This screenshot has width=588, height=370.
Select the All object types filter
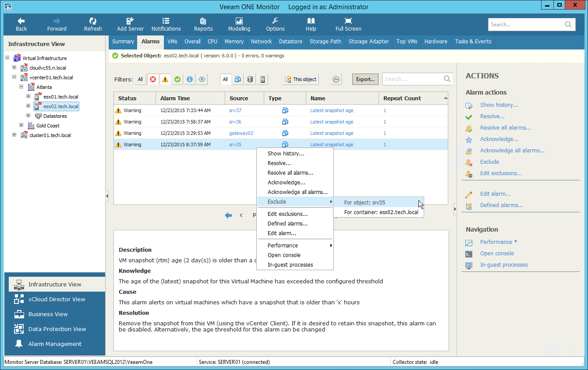click(x=225, y=79)
